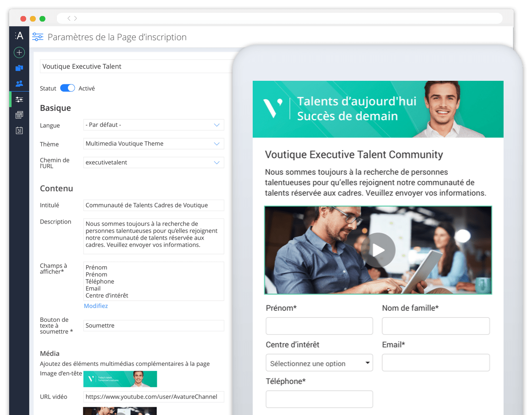Image resolution: width=532 pixels, height=415 pixels.
Task: Go forward with browser forward arrow
Action: (x=75, y=18)
